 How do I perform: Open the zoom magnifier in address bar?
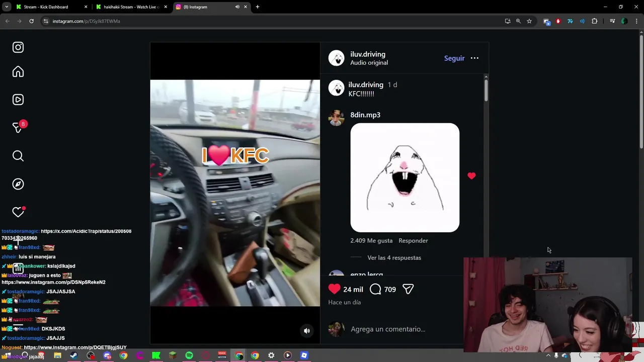pos(518,21)
